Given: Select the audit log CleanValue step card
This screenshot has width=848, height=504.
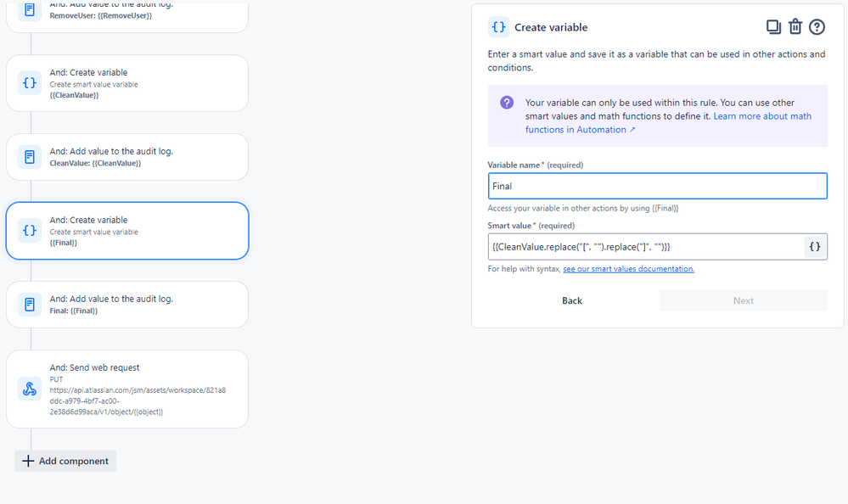Looking at the screenshot, I should (x=127, y=157).
